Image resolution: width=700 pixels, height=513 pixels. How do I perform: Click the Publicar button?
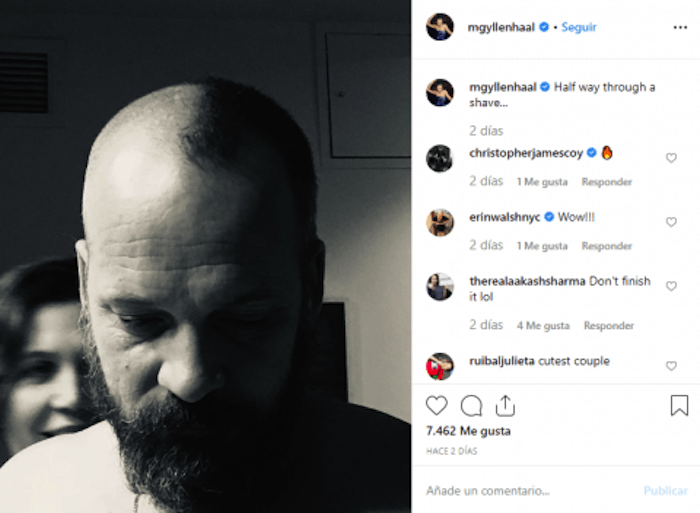(665, 491)
